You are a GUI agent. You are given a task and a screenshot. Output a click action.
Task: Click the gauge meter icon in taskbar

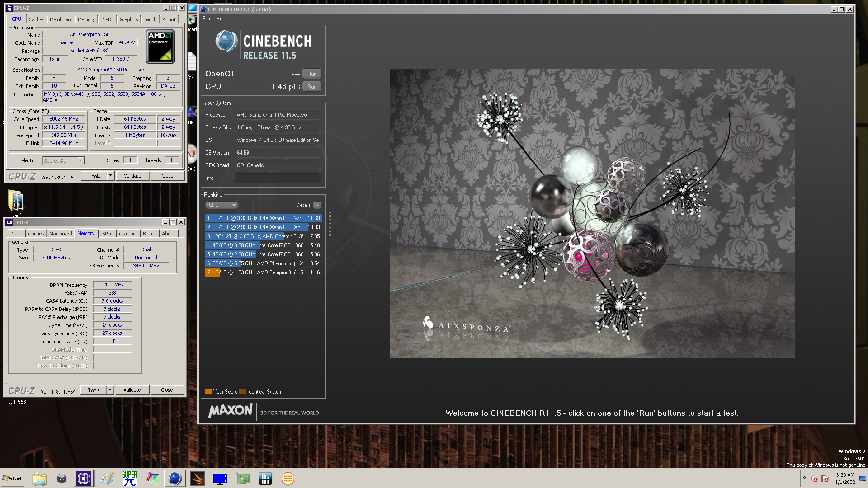pyautogui.click(x=61, y=479)
